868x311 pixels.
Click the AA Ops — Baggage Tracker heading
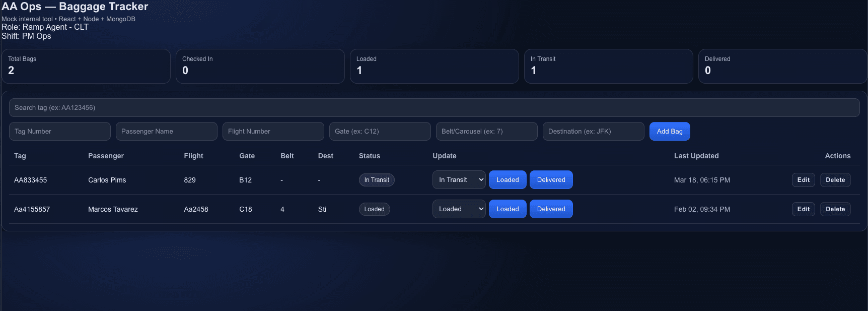(75, 7)
